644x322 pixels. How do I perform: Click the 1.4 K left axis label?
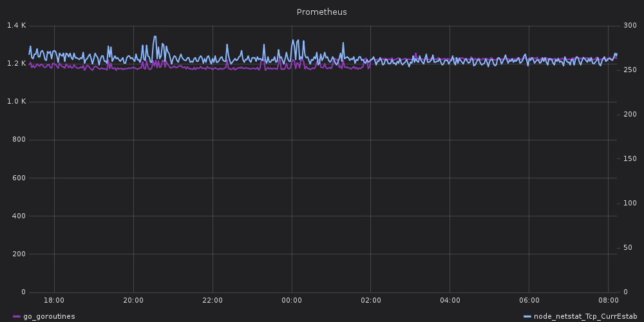(x=17, y=26)
